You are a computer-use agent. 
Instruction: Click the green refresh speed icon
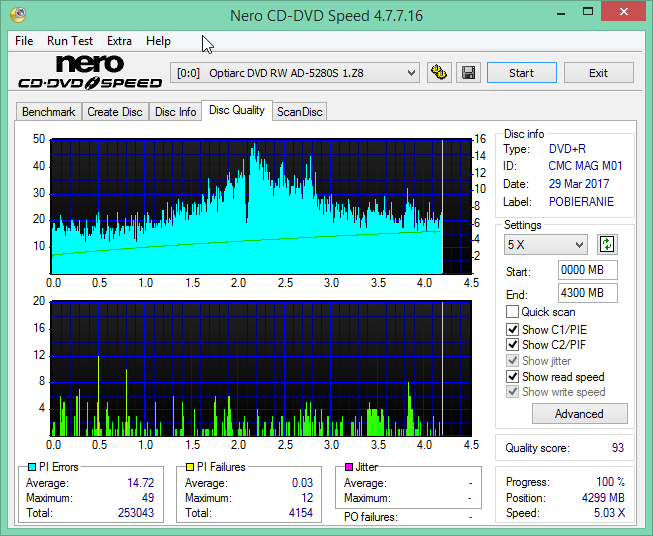pos(607,244)
